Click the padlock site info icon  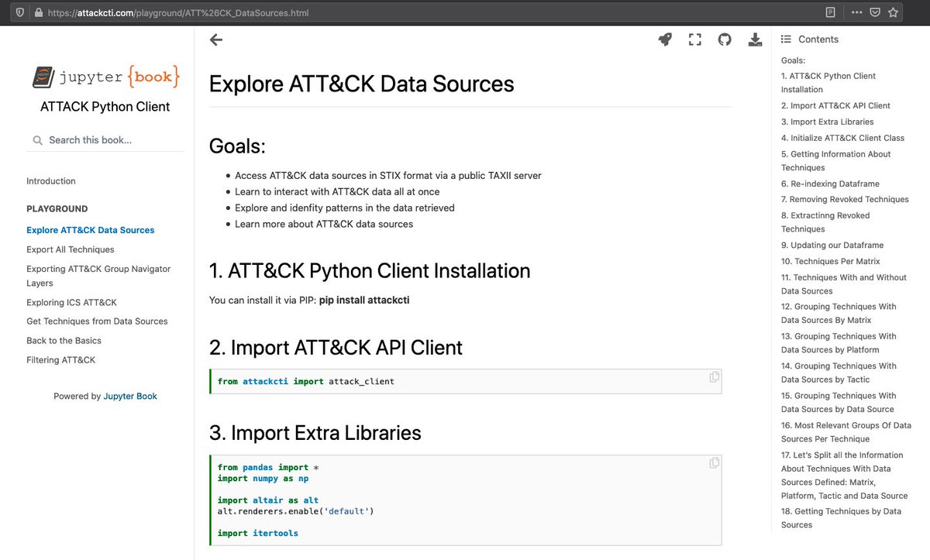pos(38,12)
